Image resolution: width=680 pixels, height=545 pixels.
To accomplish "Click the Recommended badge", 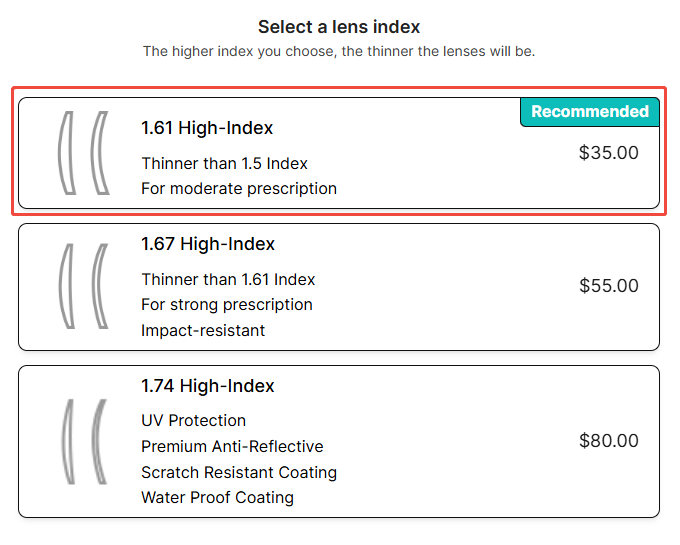I will tap(590, 112).
